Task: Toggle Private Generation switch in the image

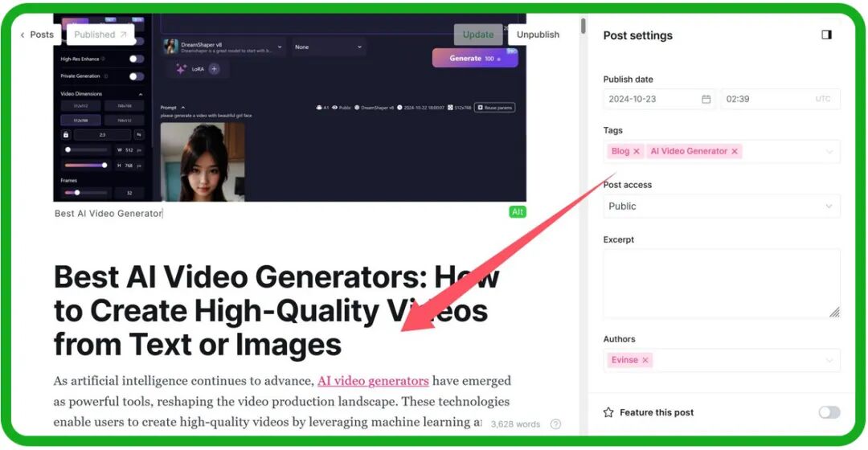Action: coord(136,76)
